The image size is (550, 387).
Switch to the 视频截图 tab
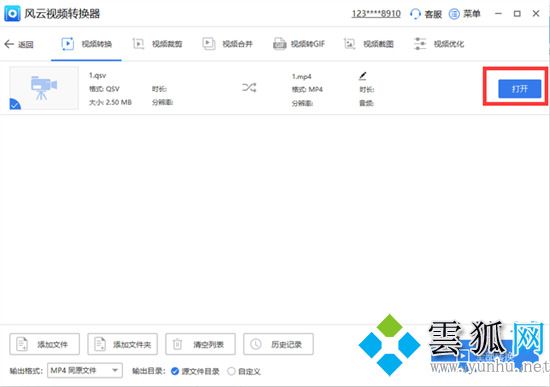(x=369, y=44)
